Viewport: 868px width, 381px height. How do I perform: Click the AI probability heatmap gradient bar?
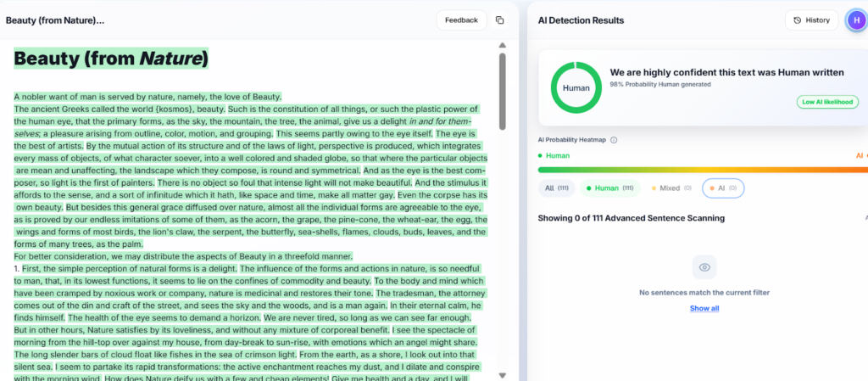[703, 170]
